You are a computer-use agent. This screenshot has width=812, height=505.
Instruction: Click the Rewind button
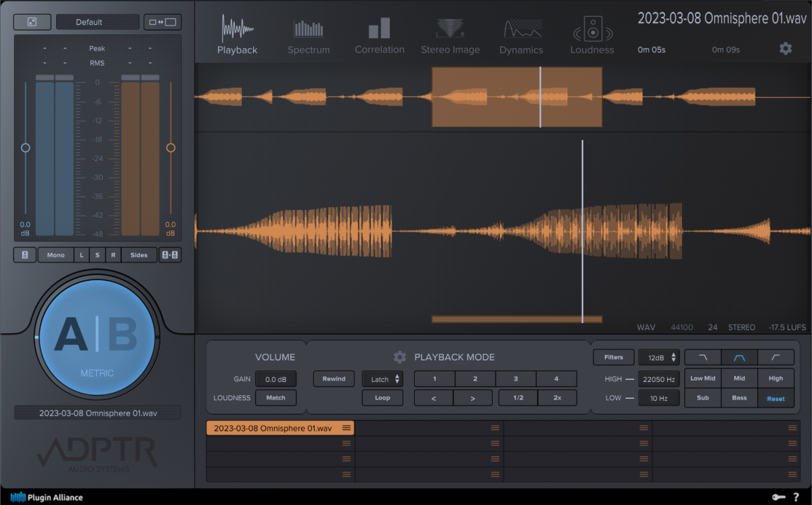point(334,379)
